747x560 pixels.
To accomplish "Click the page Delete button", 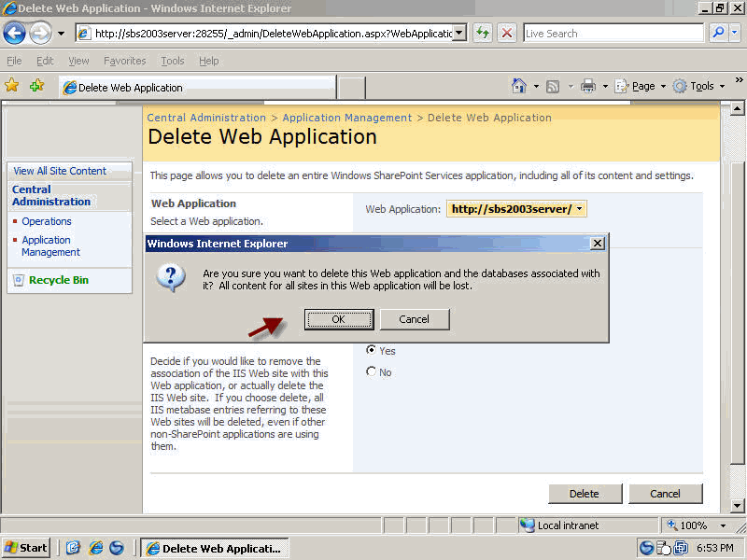I will coord(585,494).
